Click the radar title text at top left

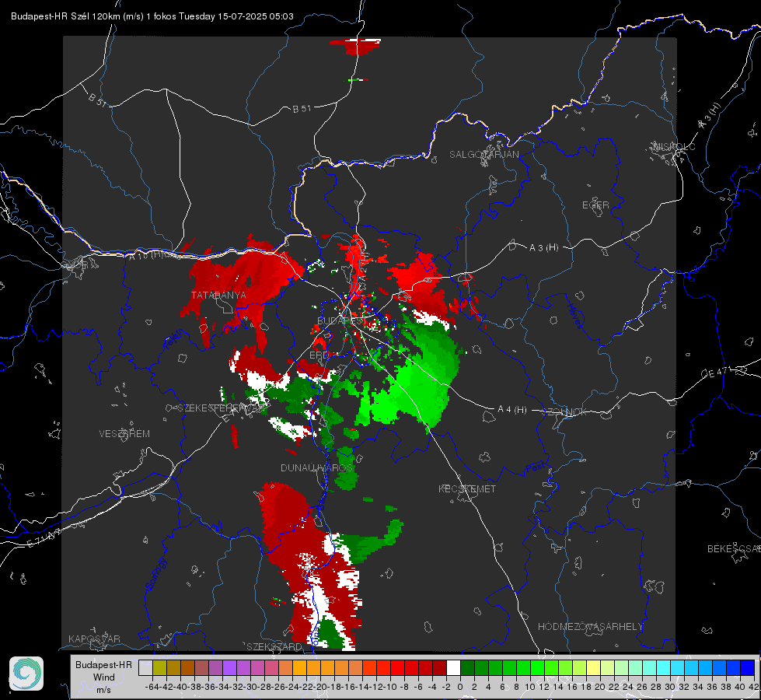(152, 16)
